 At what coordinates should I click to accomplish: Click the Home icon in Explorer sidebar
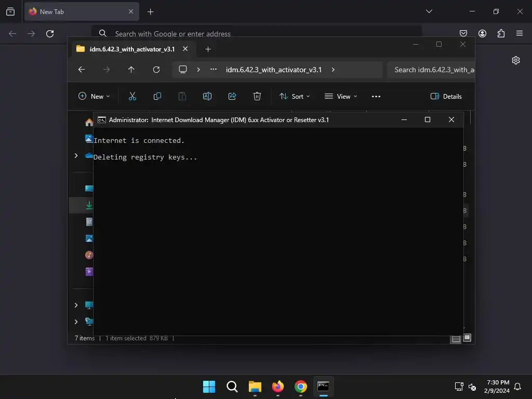89,122
